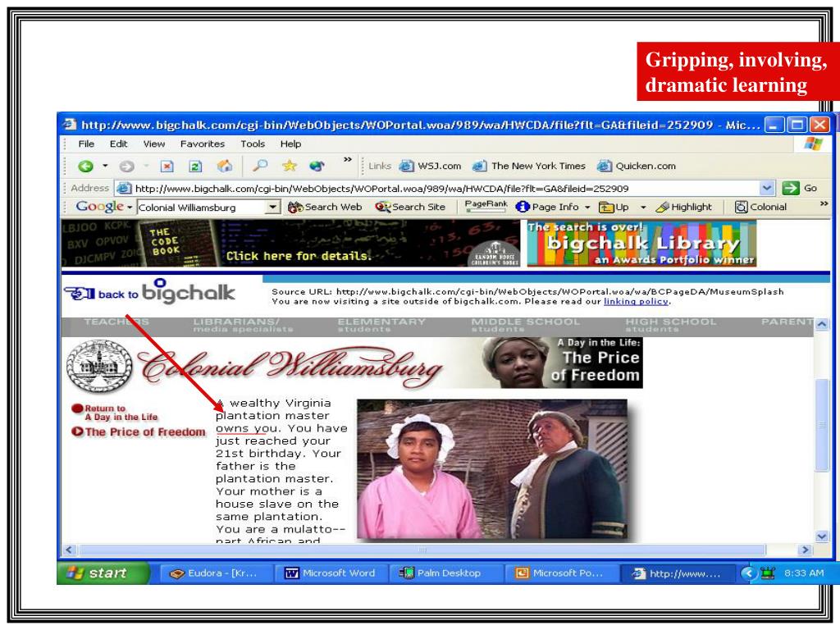Select the TEACHERS navigation tab
This screenshot has height=630, width=840.
pos(116,322)
